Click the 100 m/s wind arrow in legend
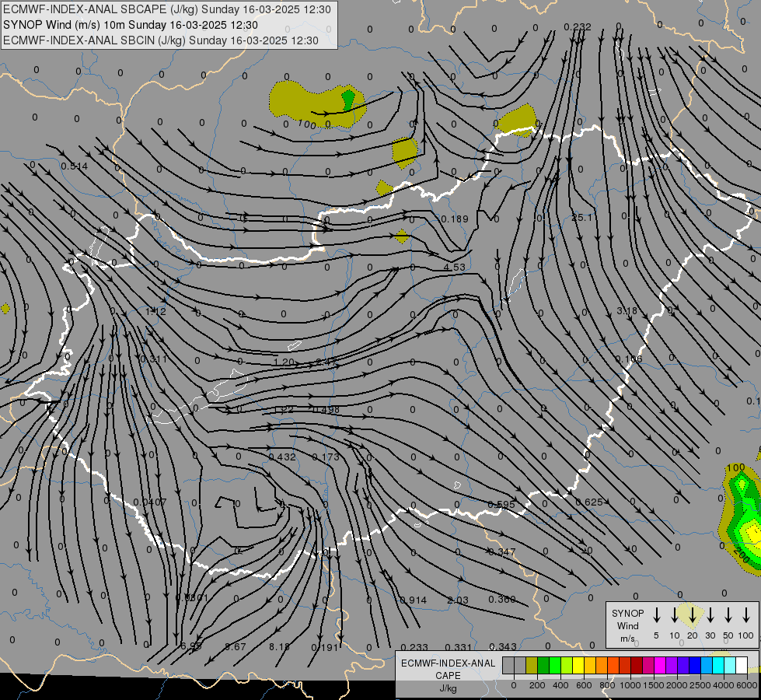 [x=746, y=615]
